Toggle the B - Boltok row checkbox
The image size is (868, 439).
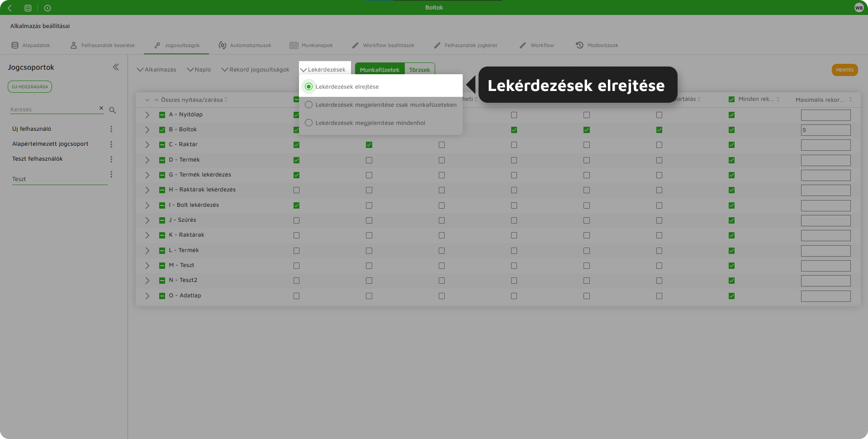point(162,130)
